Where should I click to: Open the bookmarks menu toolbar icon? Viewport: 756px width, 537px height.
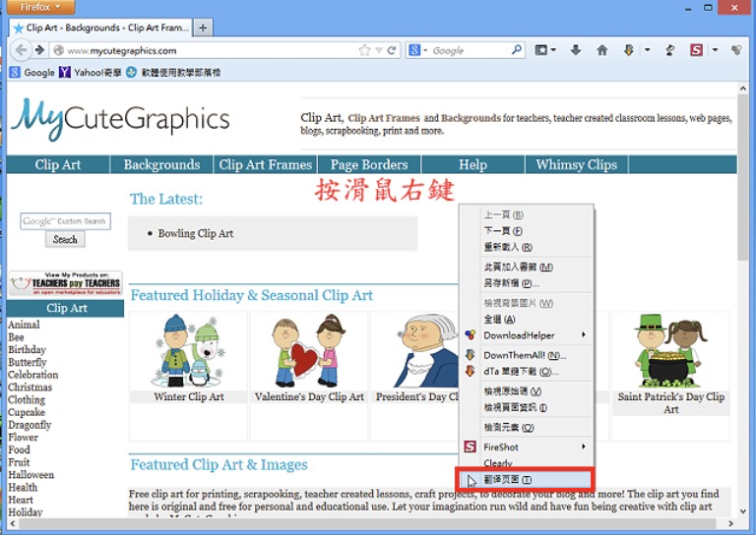(x=541, y=49)
